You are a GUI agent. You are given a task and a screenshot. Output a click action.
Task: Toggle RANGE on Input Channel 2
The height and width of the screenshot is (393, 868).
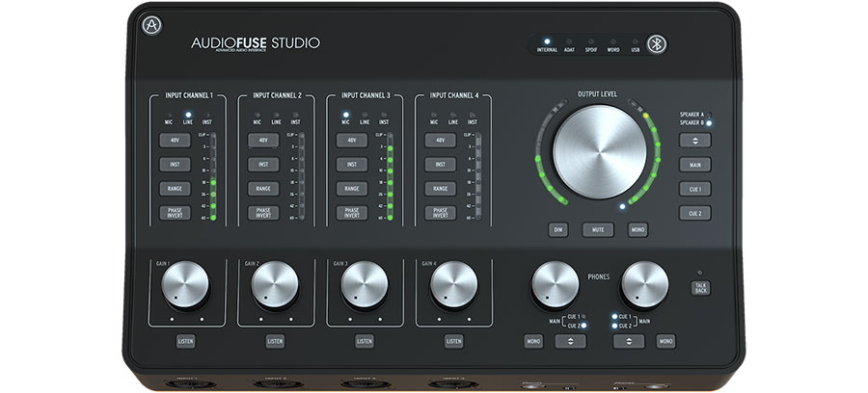263,189
